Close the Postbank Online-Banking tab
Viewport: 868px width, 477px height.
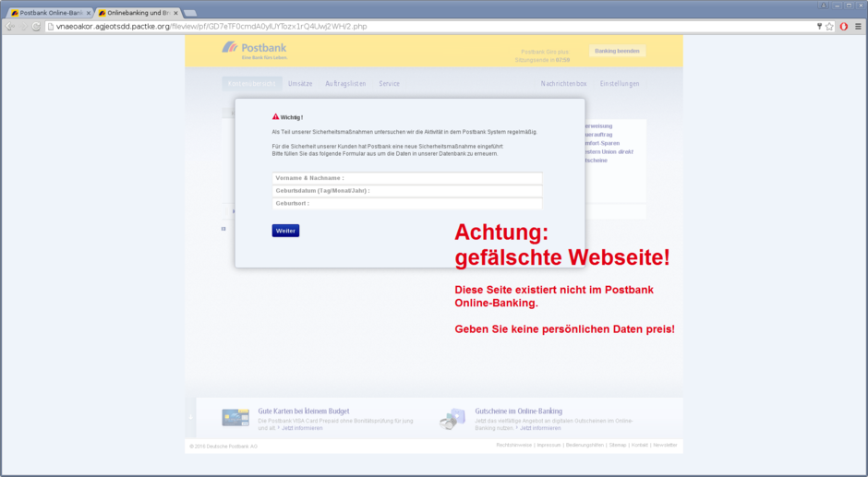pos(89,13)
